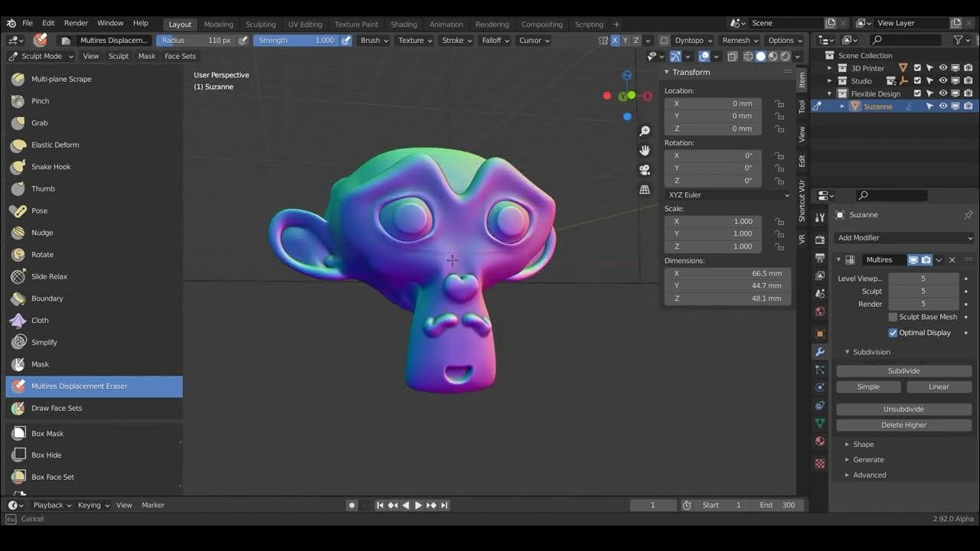Select the Mask brush

tap(94, 364)
